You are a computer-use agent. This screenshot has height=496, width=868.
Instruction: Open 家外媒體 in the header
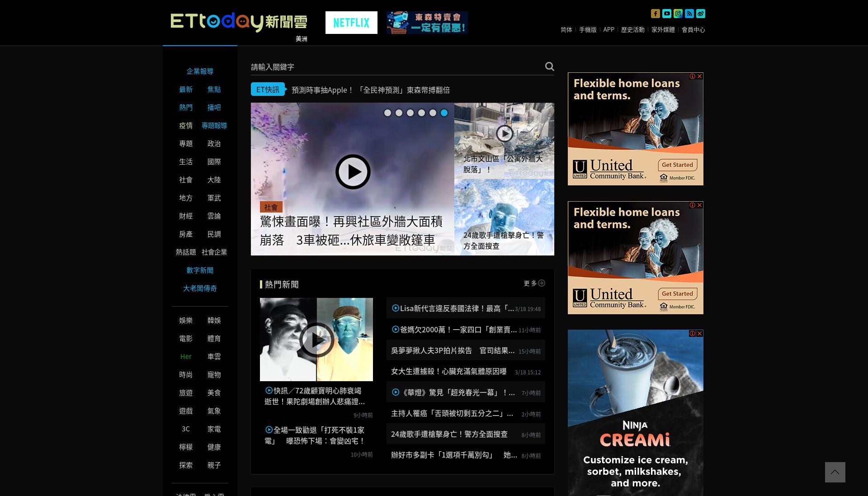[663, 29]
